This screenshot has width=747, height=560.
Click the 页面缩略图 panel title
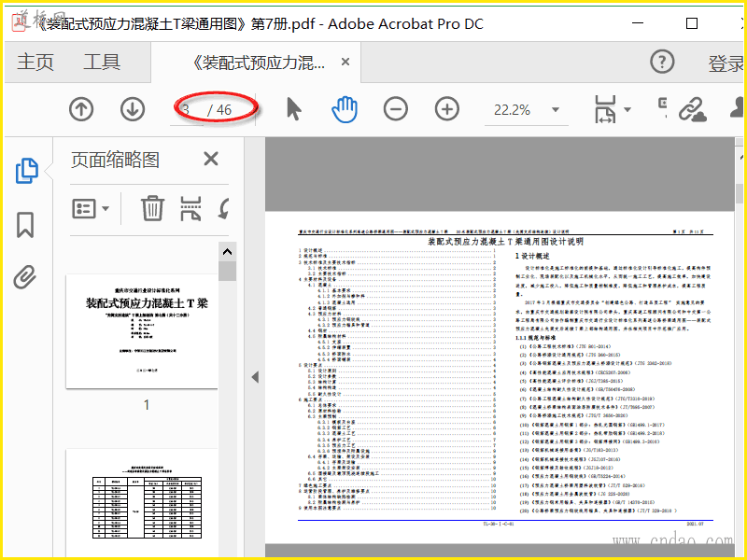point(115,160)
